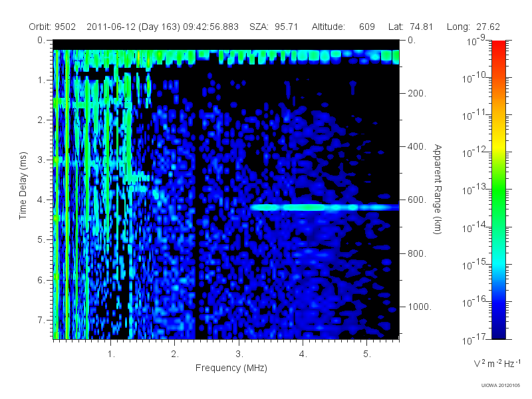Click the 'Time Delay (ms)' axis label
The width and height of the screenshot is (532, 399).
tap(23, 186)
